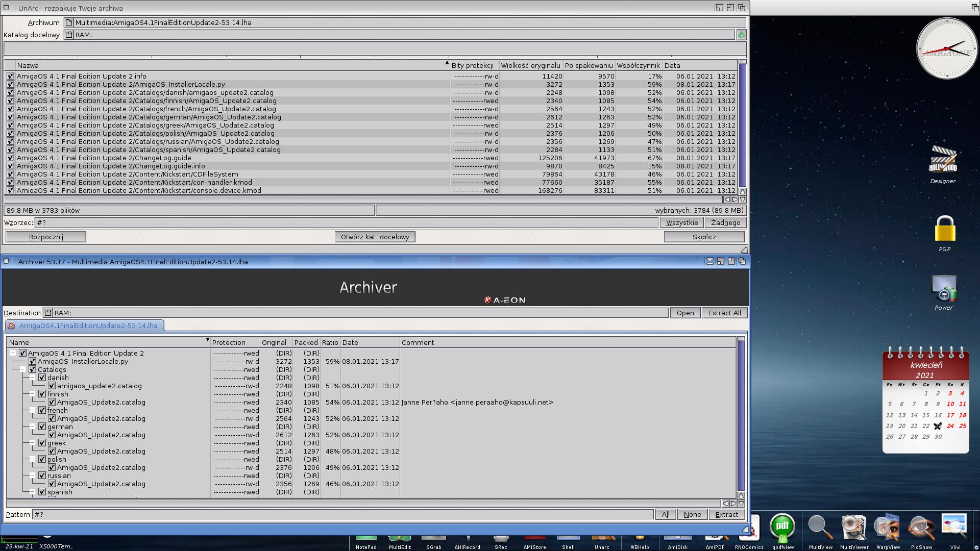Collapse the greek folder node
The image size is (980, 551).
(x=32, y=443)
